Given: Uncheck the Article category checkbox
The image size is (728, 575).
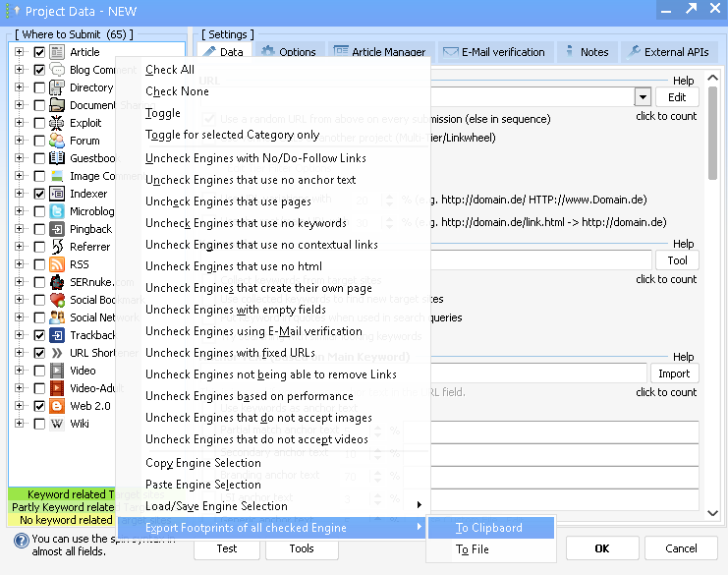Looking at the screenshot, I should pyautogui.click(x=39, y=52).
